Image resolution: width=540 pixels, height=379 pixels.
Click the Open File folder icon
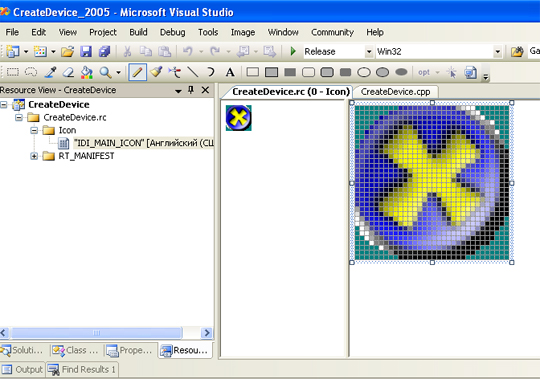(68, 52)
